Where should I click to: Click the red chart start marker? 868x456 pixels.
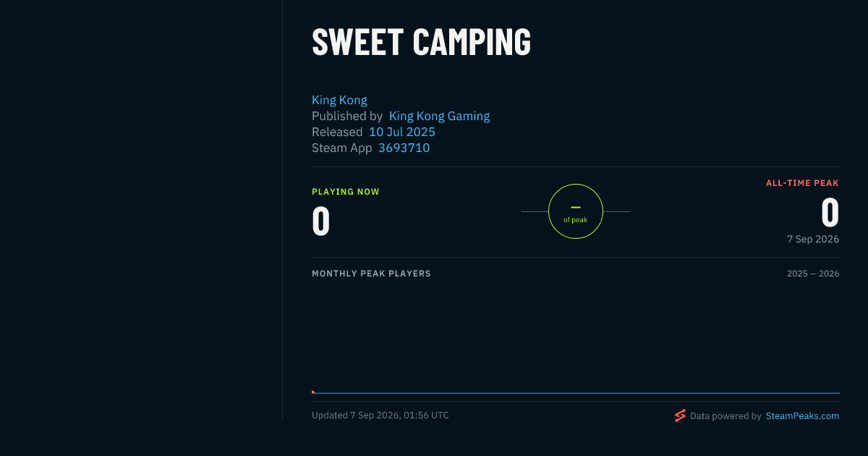point(313,392)
